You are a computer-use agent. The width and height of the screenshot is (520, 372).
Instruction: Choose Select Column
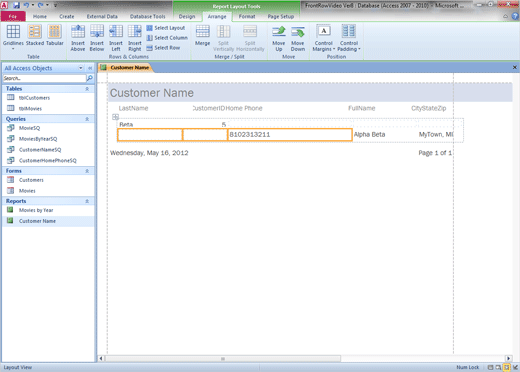click(167, 38)
